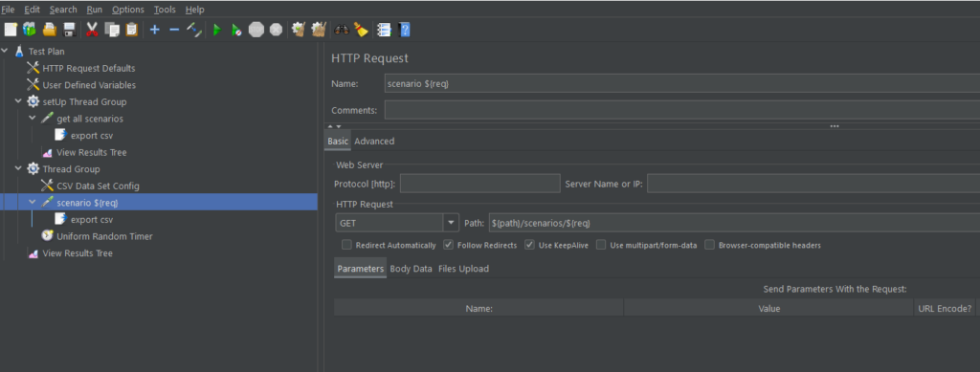Open the Templates icon in toolbar
Viewport: 980px width, 372px height.
[30, 30]
